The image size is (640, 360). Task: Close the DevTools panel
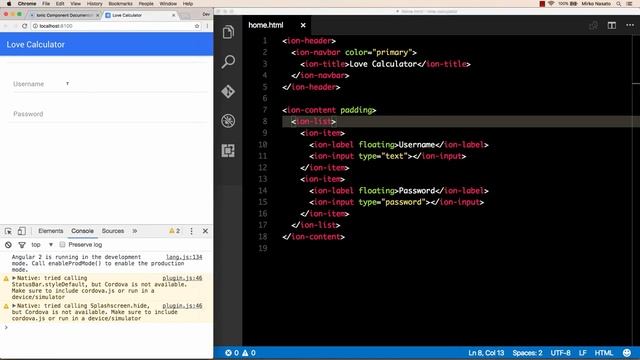[x=205, y=231]
